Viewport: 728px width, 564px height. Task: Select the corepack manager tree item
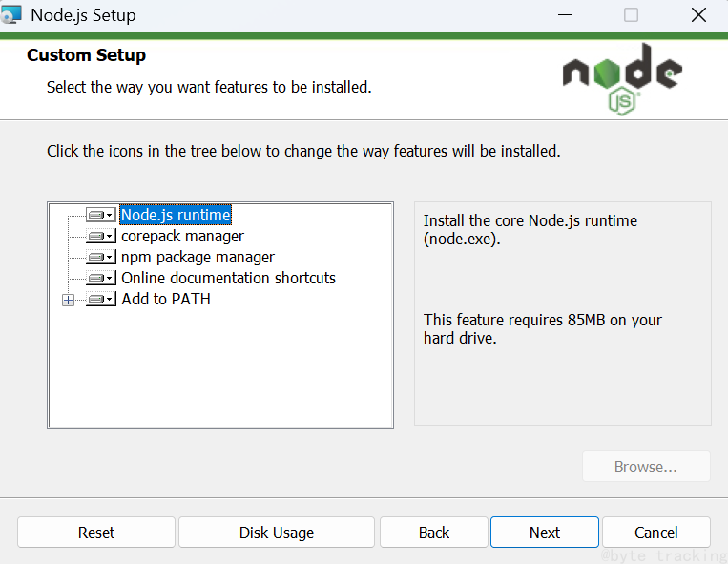pyautogui.click(x=182, y=237)
